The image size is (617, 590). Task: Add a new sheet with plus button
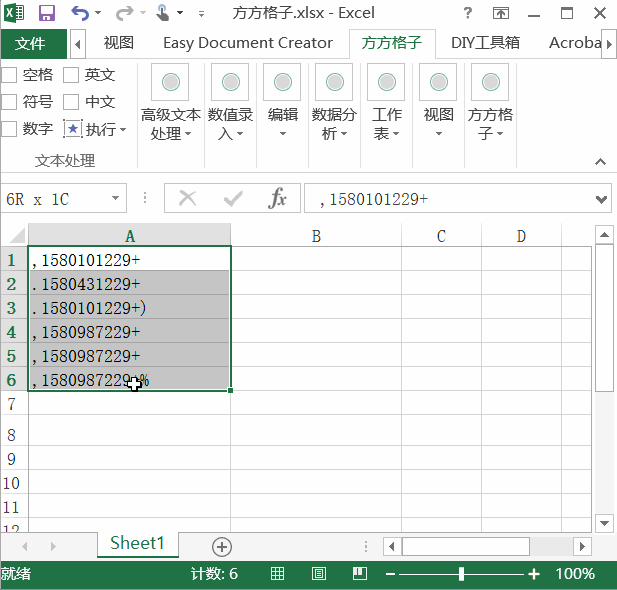222,547
